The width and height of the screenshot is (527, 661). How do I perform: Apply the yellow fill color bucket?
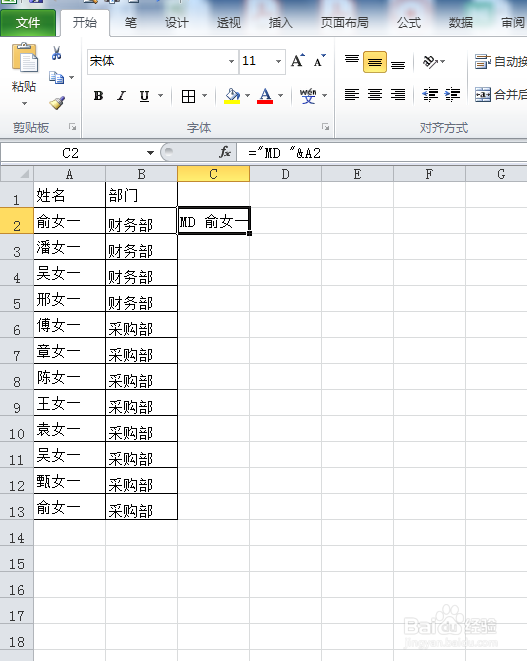232,96
